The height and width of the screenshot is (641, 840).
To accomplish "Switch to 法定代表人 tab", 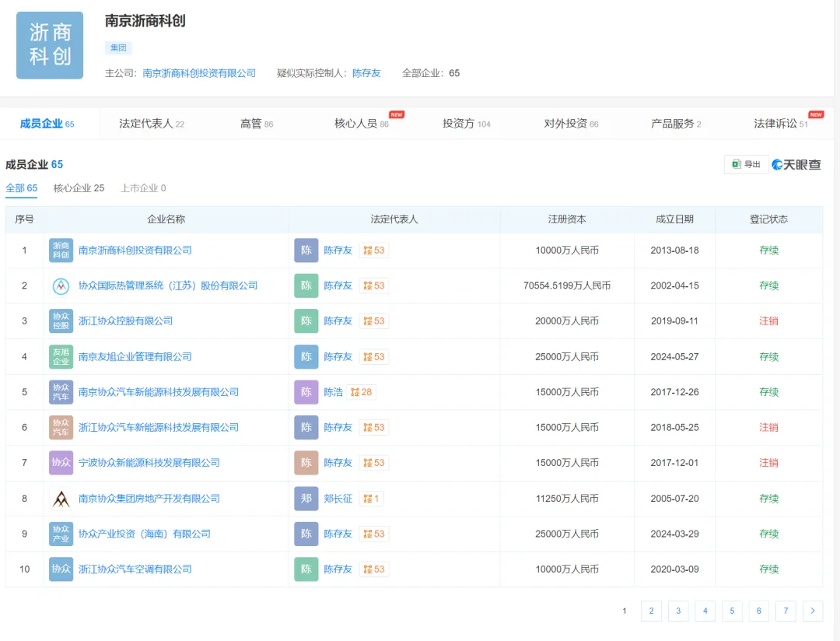I will (x=152, y=124).
